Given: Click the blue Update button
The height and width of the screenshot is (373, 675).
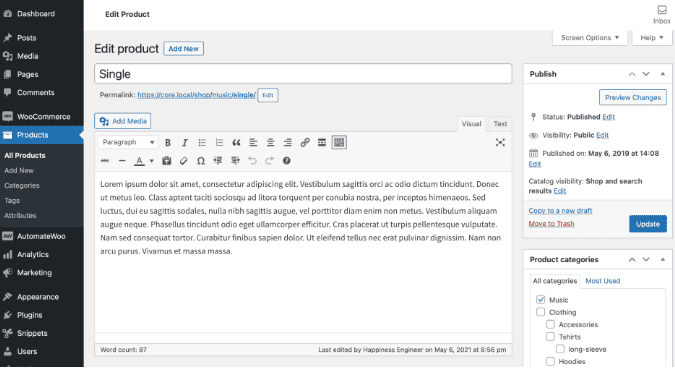Looking at the screenshot, I should click(647, 224).
